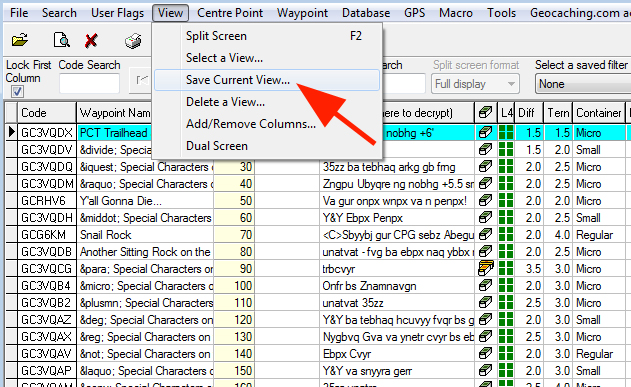Click the value 100 in GC3VQB4 row

[x=243, y=286]
